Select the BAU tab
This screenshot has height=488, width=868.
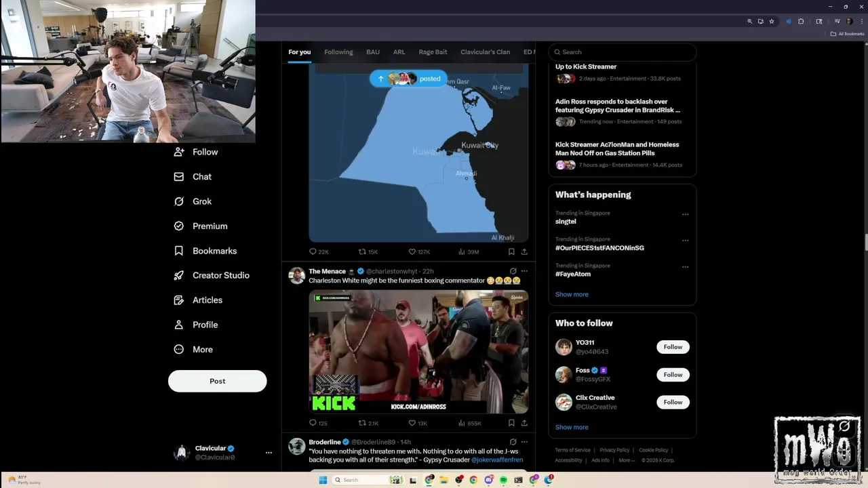point(373,52)
